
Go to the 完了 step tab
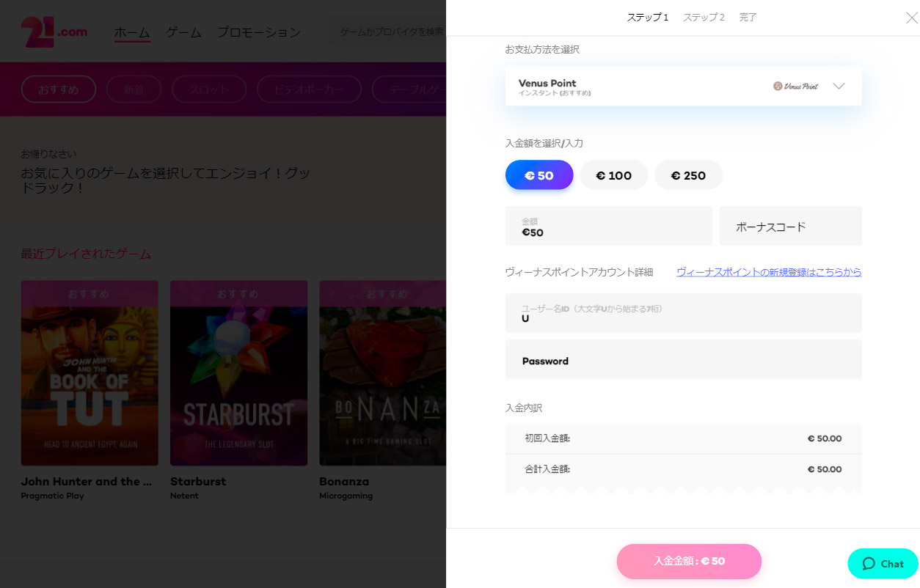pos(748,18)
